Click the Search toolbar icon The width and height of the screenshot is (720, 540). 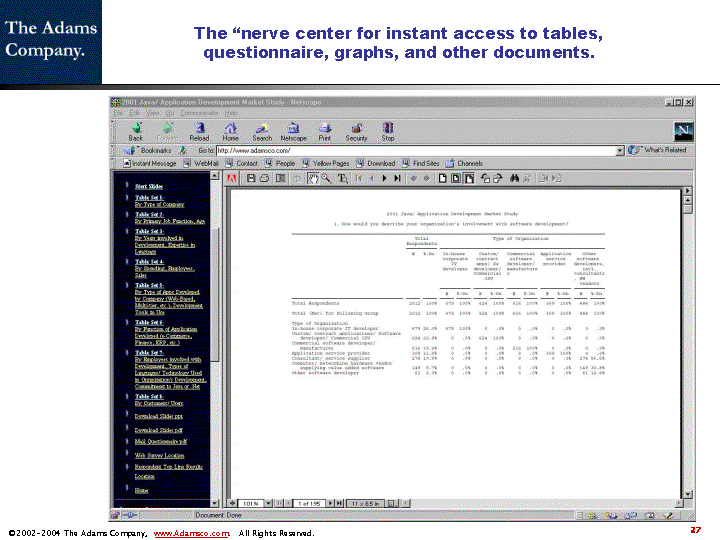[261, 131]
